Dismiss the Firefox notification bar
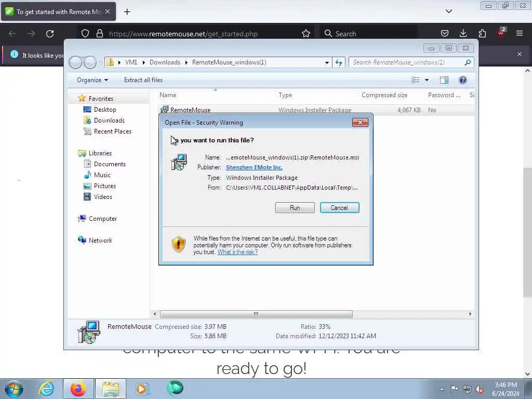This screenshot has width=532, height=399. coord(519,54)
